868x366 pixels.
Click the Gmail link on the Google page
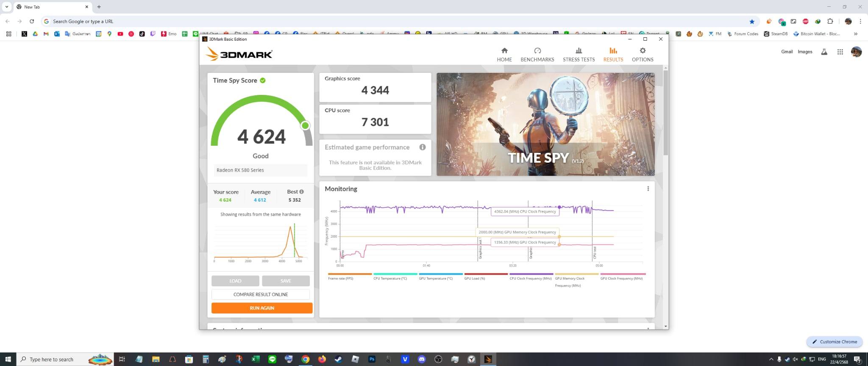787,52
